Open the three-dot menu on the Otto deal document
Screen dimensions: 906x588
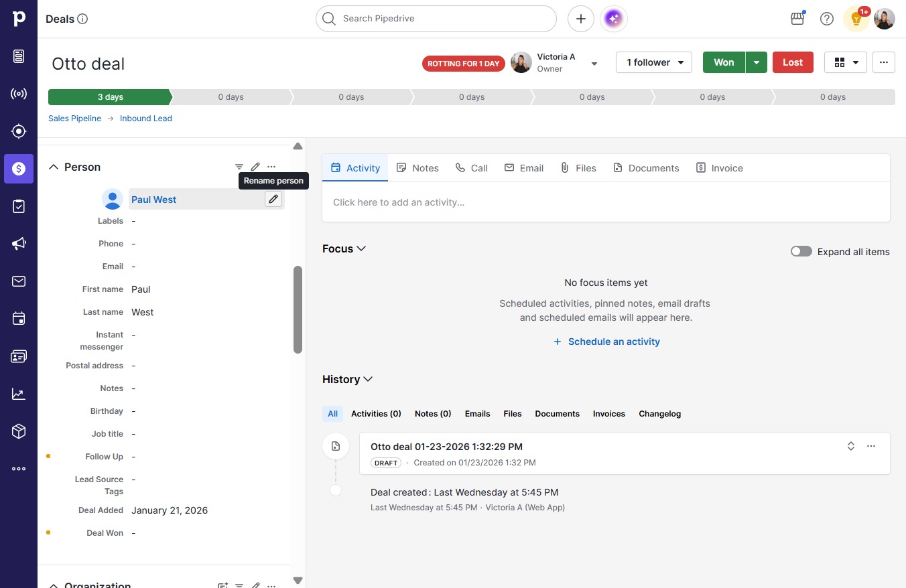871,446
